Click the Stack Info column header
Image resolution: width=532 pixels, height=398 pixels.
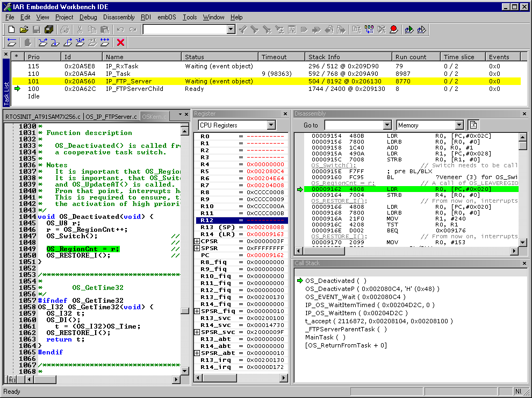(348, 56)
